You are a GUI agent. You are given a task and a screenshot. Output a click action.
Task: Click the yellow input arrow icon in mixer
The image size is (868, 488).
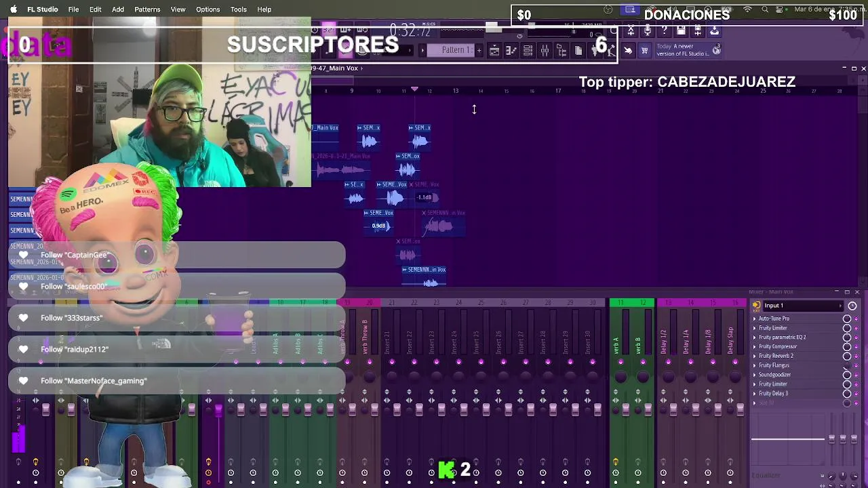click(756, 306)
